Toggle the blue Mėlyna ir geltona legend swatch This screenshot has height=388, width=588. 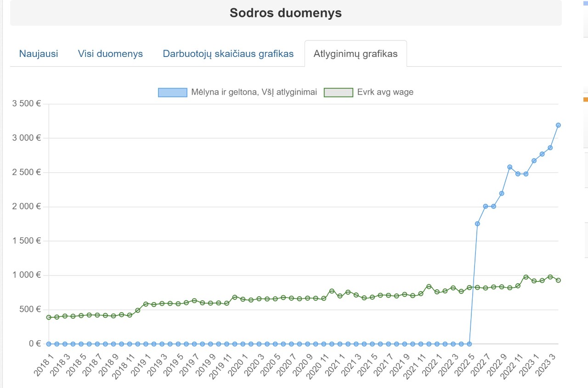(x=172, y=92)
